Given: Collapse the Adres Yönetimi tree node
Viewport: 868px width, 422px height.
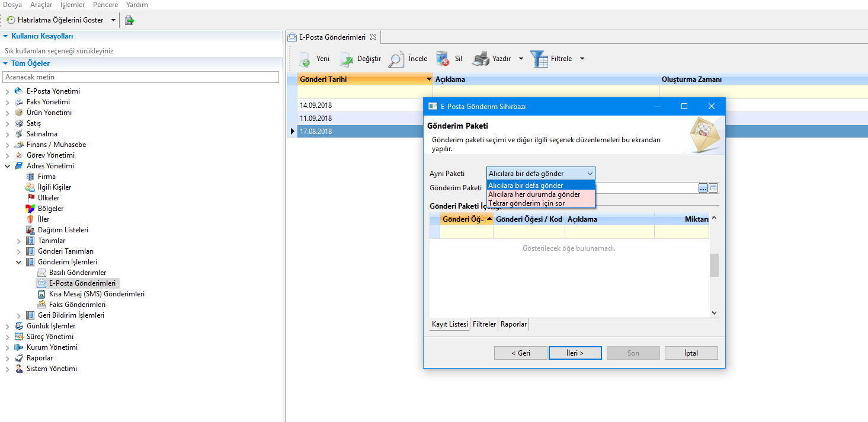Looking at the screenshot, I should [8, 166].
